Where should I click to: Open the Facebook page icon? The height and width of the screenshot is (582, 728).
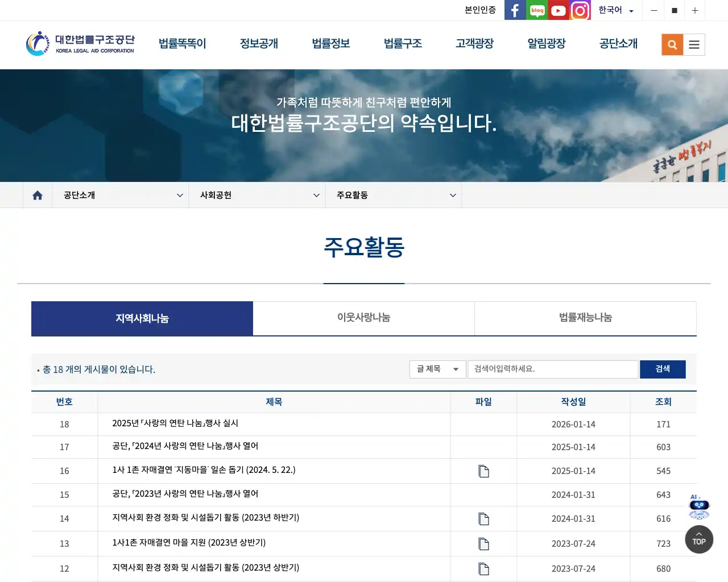click(x=515, y=10)
